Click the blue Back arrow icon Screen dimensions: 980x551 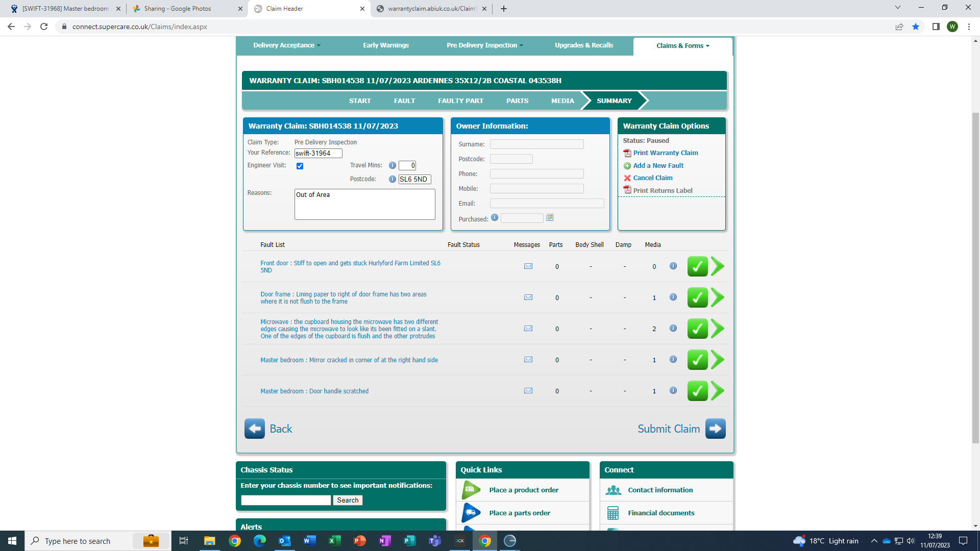pyautogui.click(x=255, y=429)
